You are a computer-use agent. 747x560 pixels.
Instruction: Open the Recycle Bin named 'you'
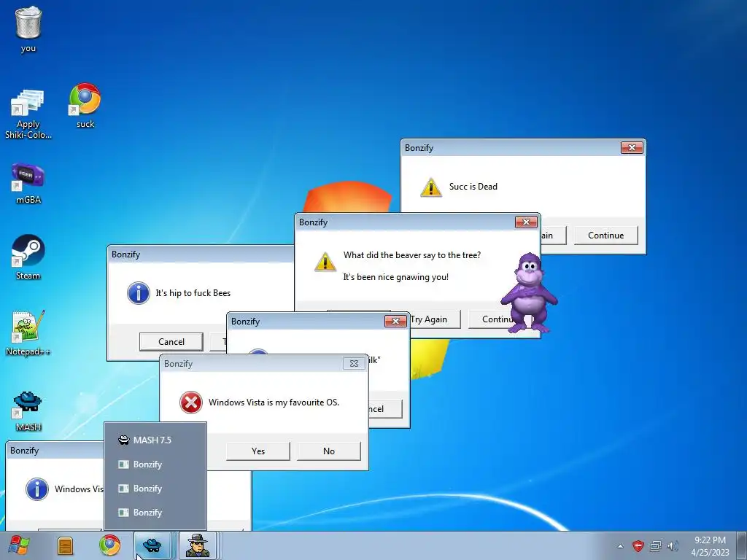[x=28, y=28]
